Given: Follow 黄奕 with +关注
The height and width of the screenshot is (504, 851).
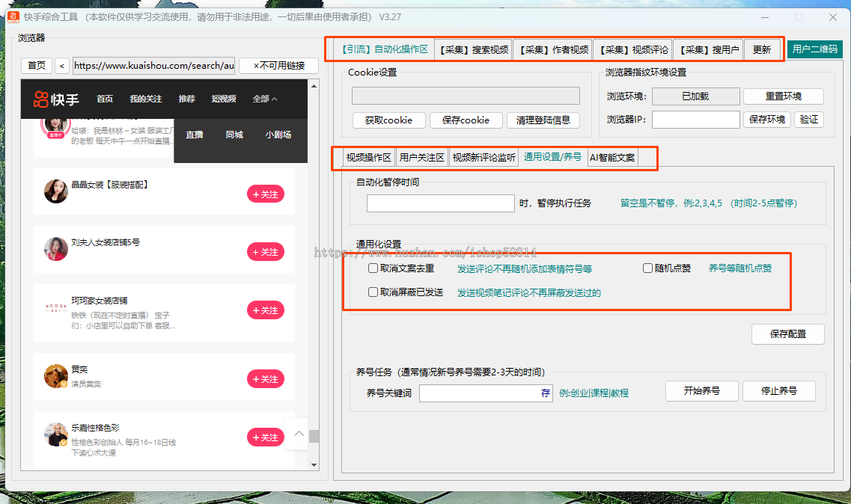Looking at the screenshot, I should 266,379.
